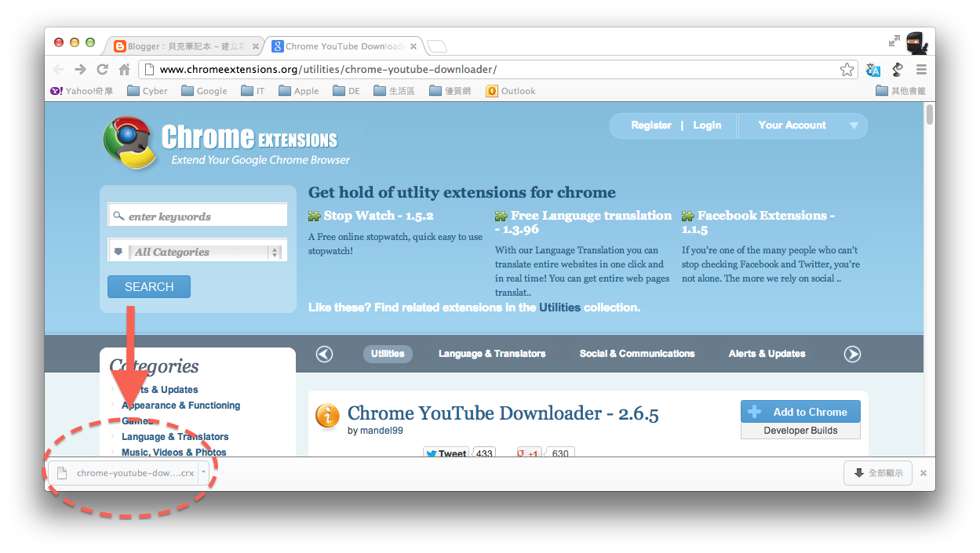Viewport: 980px width, 553px height.
Task: Open the DE bookmarks folder
Action: click(x=346, y=91)
